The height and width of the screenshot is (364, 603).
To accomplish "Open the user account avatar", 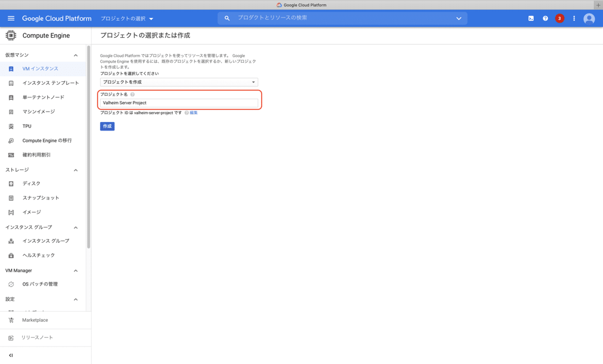I will pyautogui.click(x=589, y=18).
